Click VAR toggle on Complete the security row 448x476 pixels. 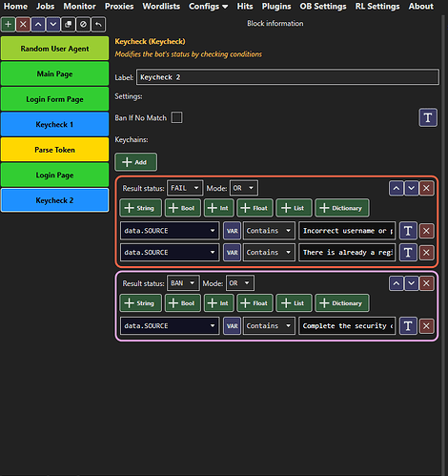232,326
